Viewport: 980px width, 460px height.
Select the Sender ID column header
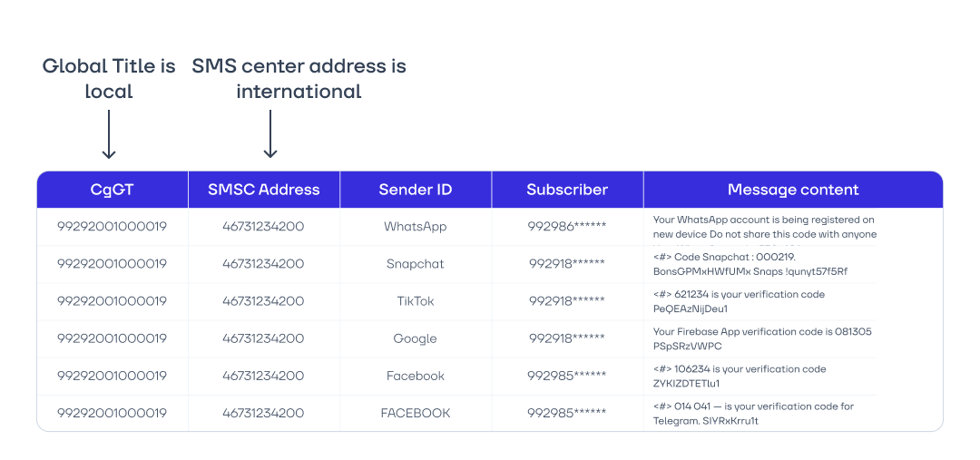click(x=416, y=190)
